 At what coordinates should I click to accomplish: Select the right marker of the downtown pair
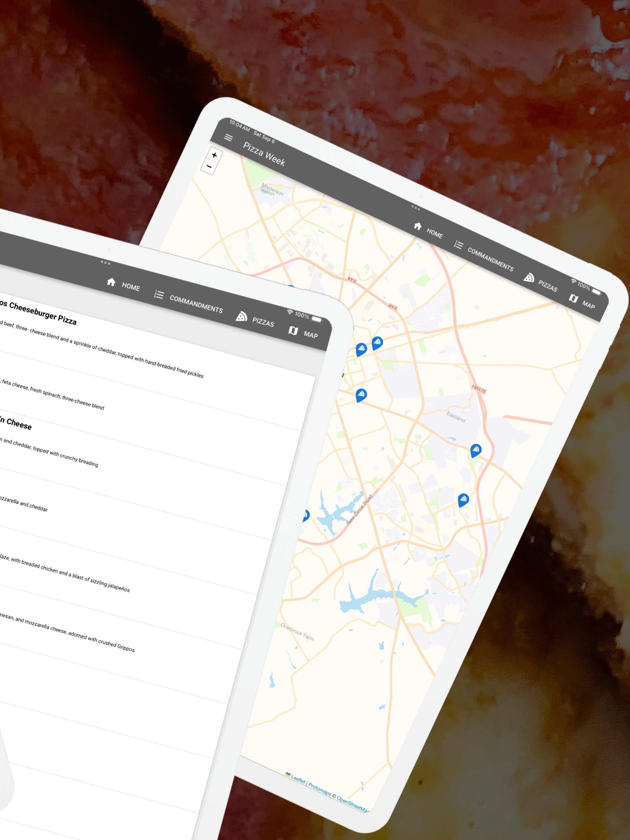[377, 343]
